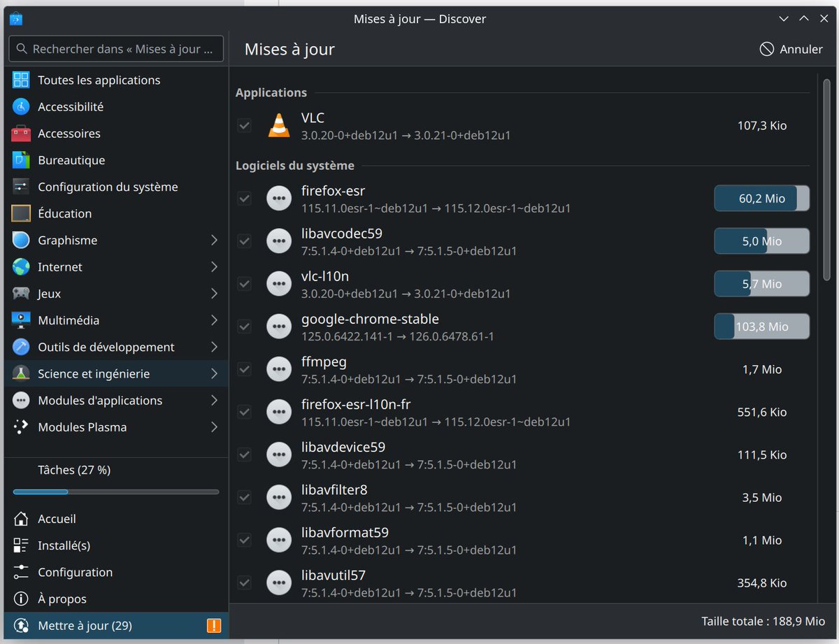Toggle the google-chrome-stable update checkbox
The height and width of the screenshot is (644, 839).
click(244, 327)
